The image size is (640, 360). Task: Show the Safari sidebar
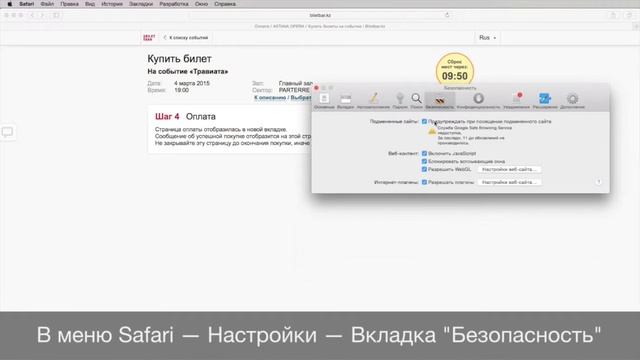click(x=56, y=15)
